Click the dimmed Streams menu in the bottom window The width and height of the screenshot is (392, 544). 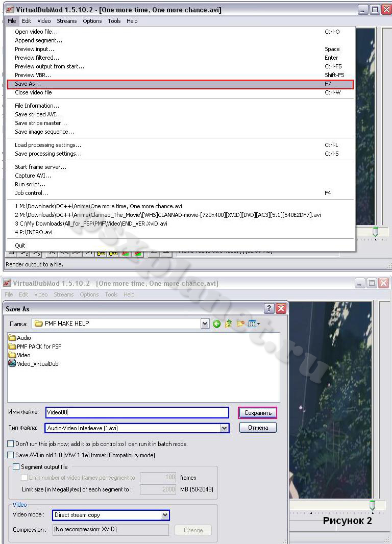pyautogui.click(x=63, y=294)
